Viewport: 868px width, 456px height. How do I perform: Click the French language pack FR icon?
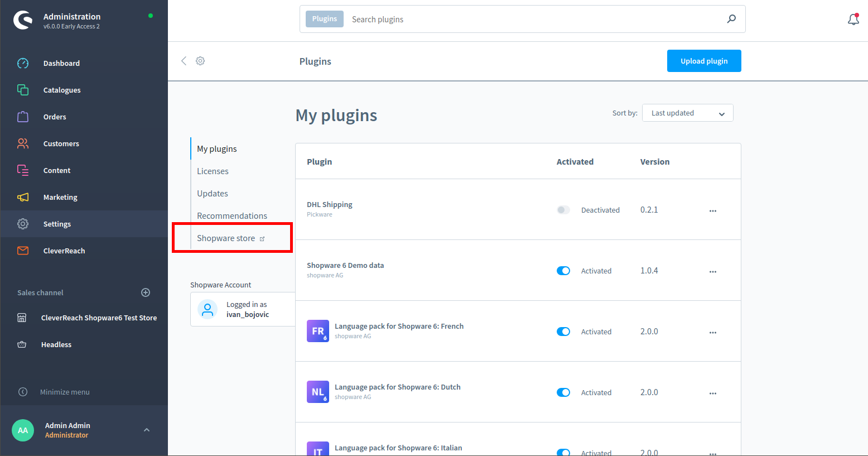point(318,331)
